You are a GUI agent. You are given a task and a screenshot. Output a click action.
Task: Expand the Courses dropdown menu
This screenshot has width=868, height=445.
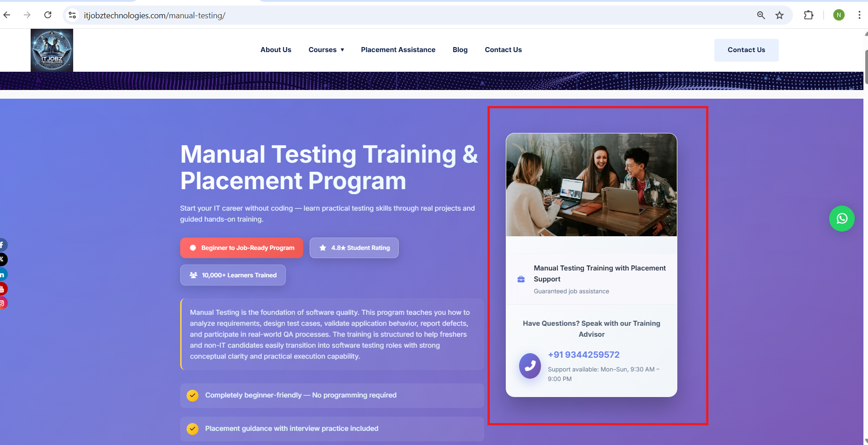pyautogui.click(x=326, y=50)
